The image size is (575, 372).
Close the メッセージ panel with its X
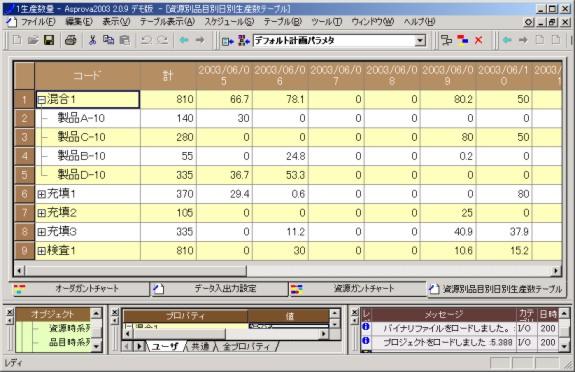click(355, 312)
